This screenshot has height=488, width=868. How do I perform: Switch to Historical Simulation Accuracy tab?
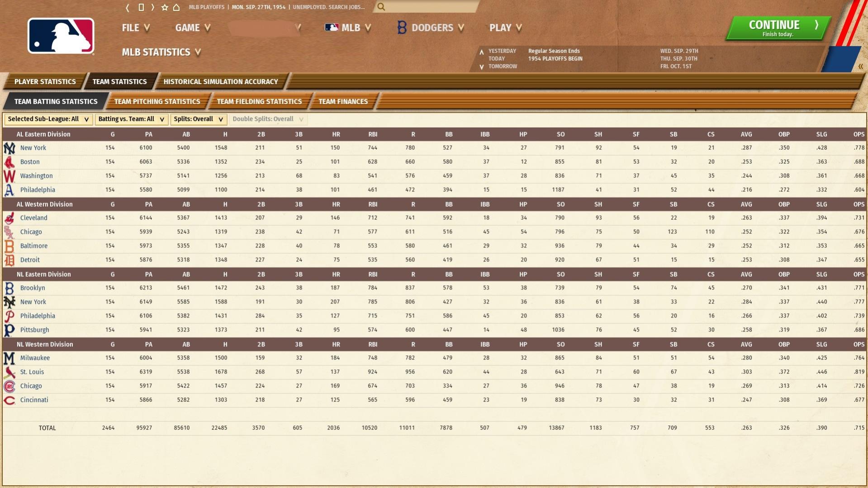click(x=220, y=82)
